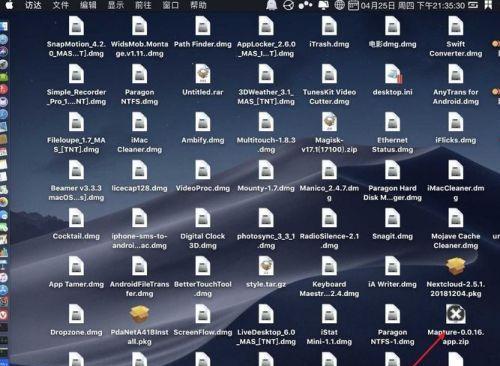The image size is (500, 366).
Task: Select the Untitled.rar archive icon
Action: 203,74
